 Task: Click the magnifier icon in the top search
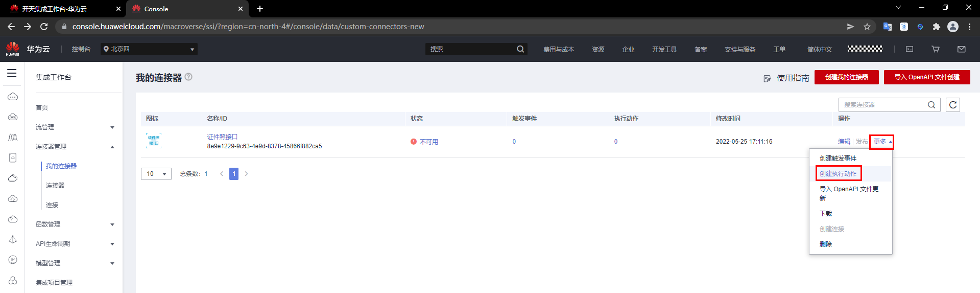(520, 49)
